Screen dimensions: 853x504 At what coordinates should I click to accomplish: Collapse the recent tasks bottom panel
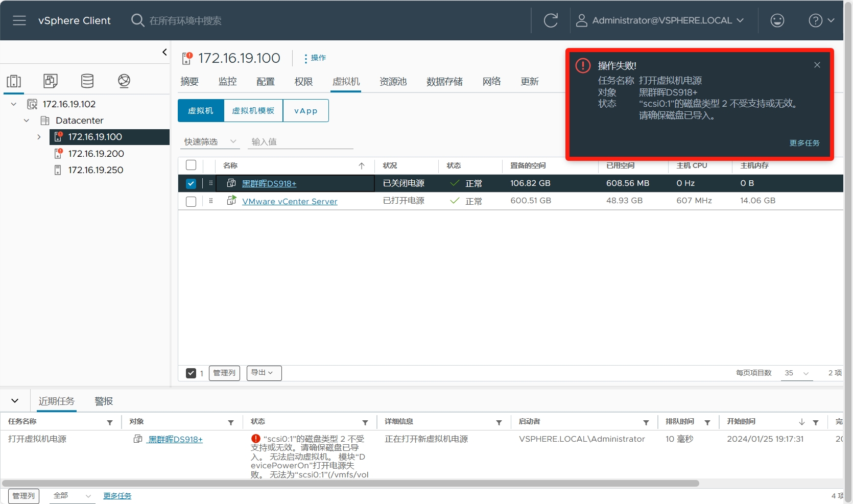coord(15,401)
